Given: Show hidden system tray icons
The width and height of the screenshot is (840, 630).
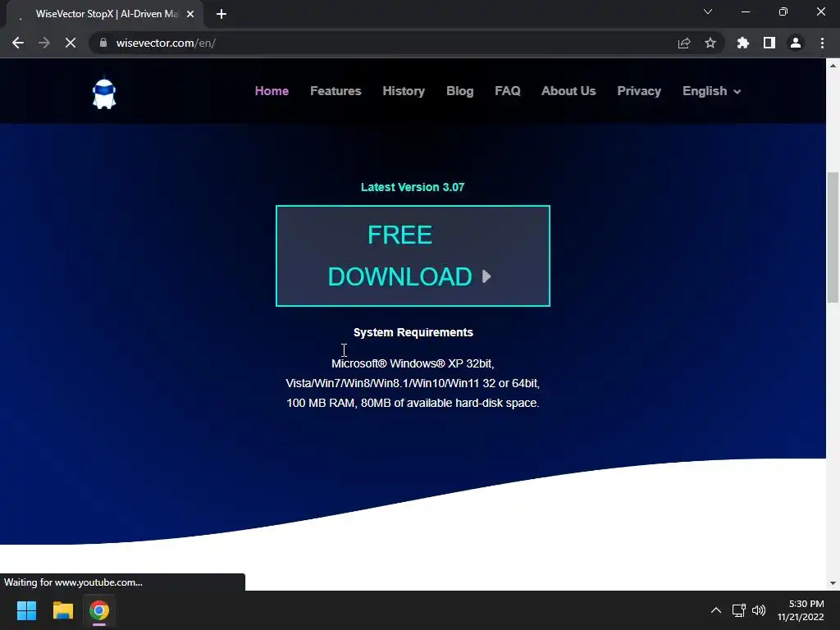Looking at the screenshot, I should [715, 610].
